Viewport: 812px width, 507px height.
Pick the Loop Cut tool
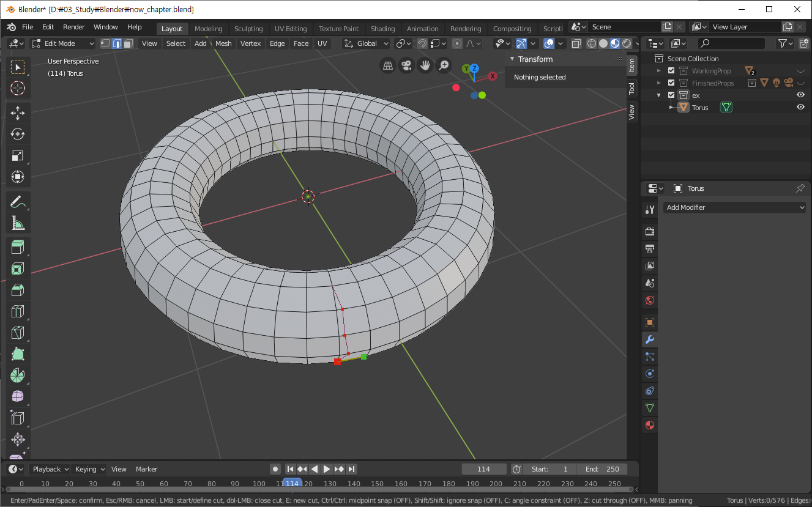(18, 311)
